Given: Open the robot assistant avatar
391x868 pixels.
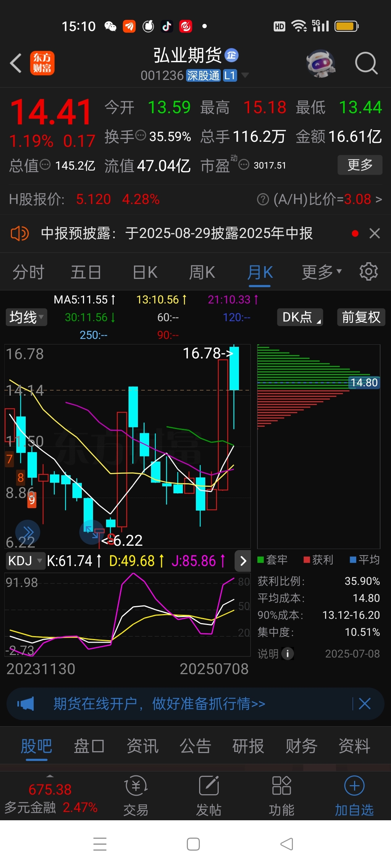Looking at the screenshot, I should (321, 63).
